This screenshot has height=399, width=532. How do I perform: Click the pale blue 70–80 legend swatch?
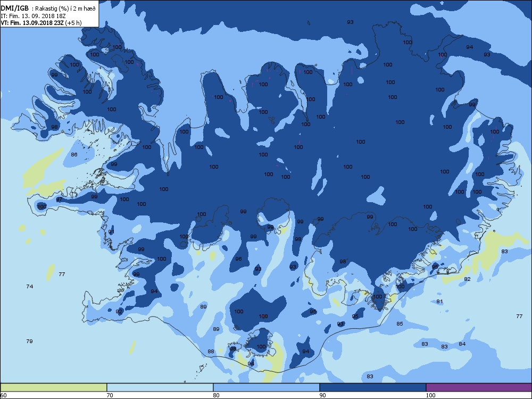(160, 387)
